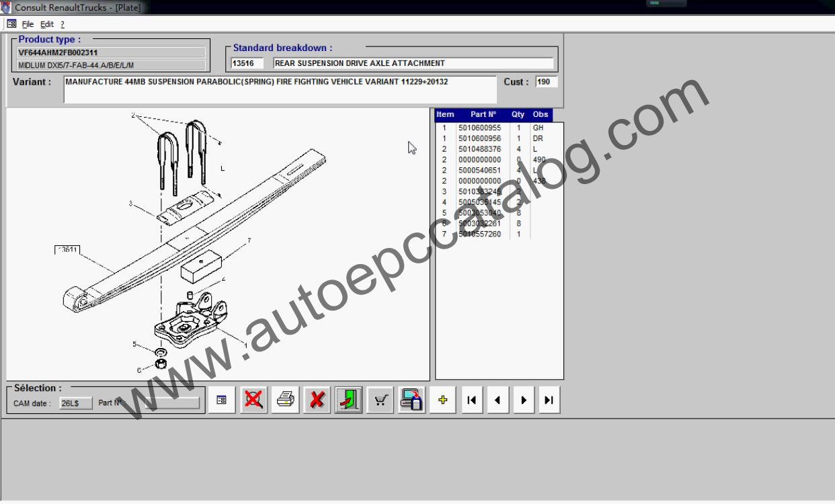
Task: Click the crossed-out magnifier icon
Action: click(253, 401)
